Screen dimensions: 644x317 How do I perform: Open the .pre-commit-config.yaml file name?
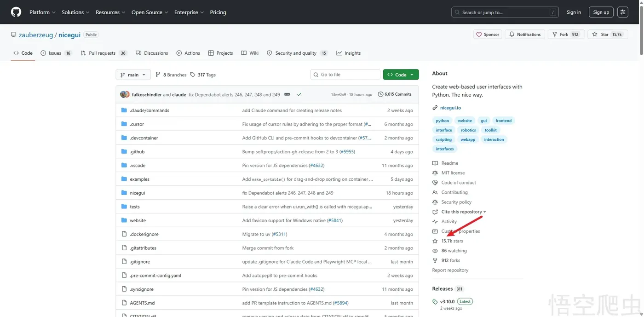(155, 276)
